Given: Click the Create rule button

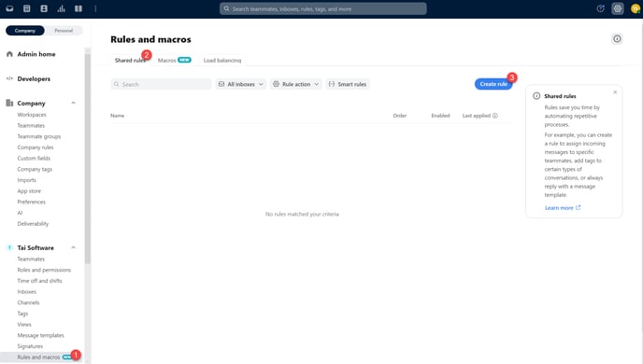Looking at the screenshot, I should pyautogui.click(x=493, y=84).
